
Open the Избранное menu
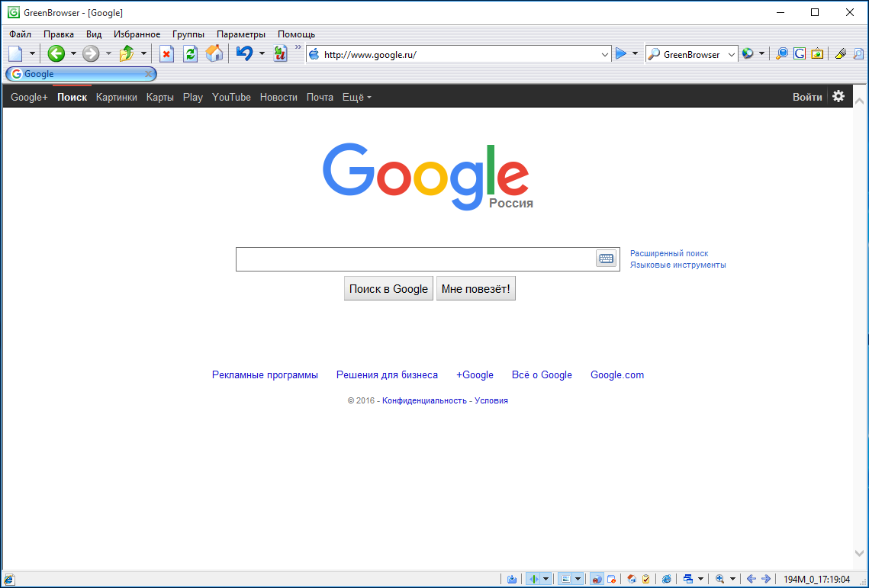[137, 34]
